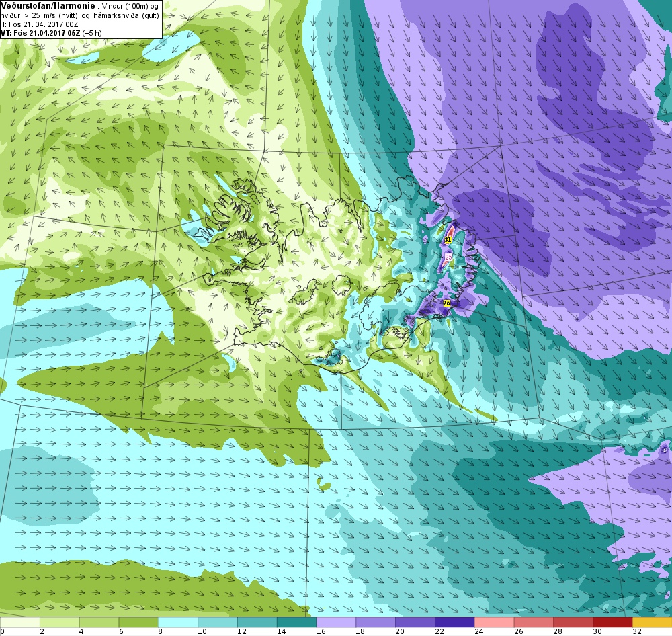Screen dimensions: 672x636
Task: Select the medium green 4–6 m/s legend swatch
Action: (x=99, y=622)
